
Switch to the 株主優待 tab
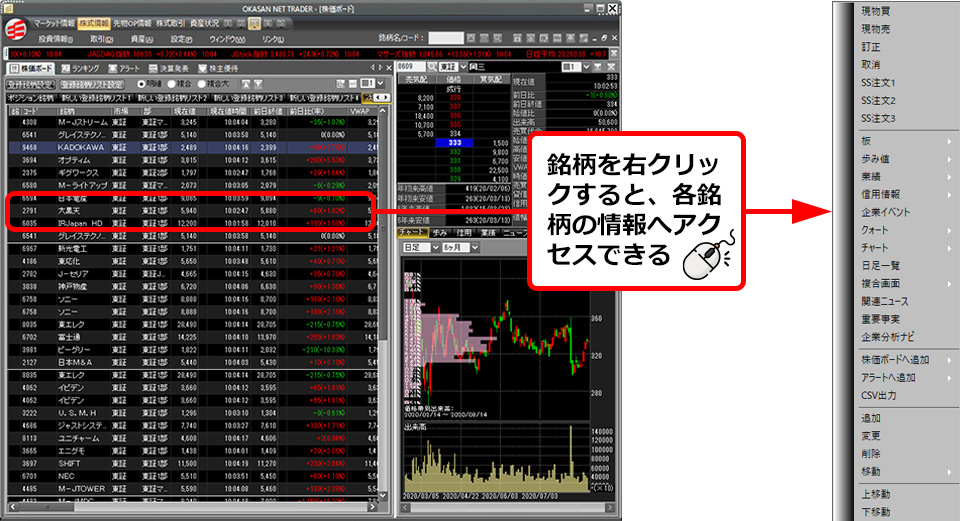pos(218,69)
